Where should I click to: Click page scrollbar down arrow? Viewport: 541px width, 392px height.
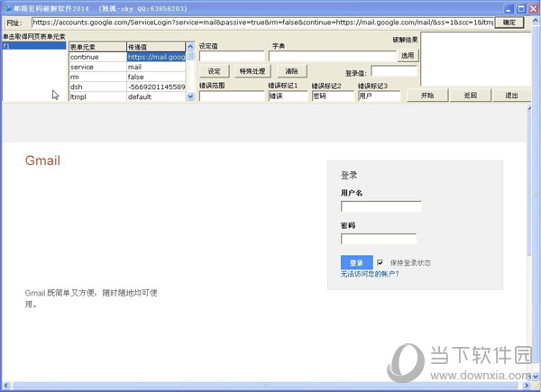(x=535, y=376)
